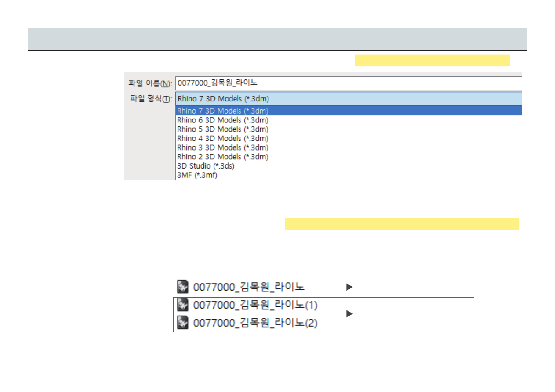This screenshot has width=555, height=392.
Task: Choose 3D Studio (*.3ds) file type
Action: click(205, 166)
